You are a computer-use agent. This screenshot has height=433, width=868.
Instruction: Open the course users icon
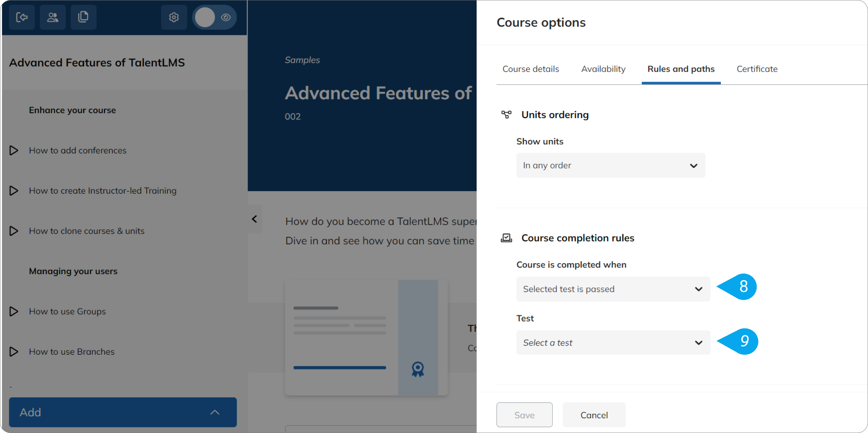click(53, 17)
